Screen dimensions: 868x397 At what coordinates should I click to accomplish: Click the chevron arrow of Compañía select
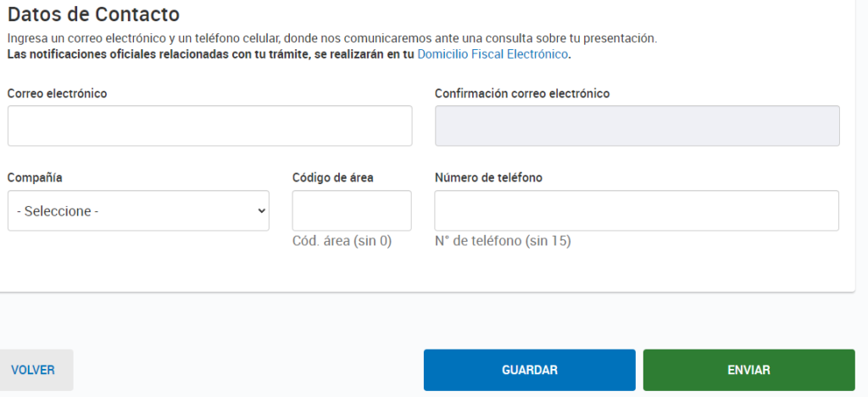[261, 210]
